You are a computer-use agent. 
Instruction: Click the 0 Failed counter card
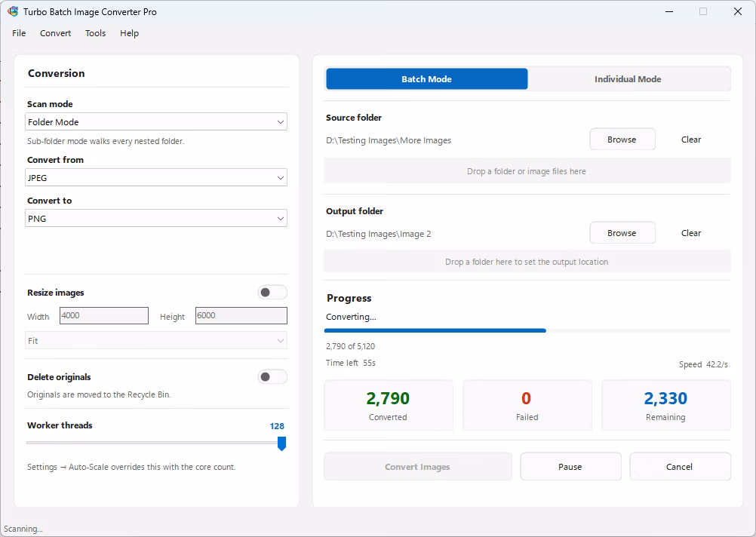[527, 406]
